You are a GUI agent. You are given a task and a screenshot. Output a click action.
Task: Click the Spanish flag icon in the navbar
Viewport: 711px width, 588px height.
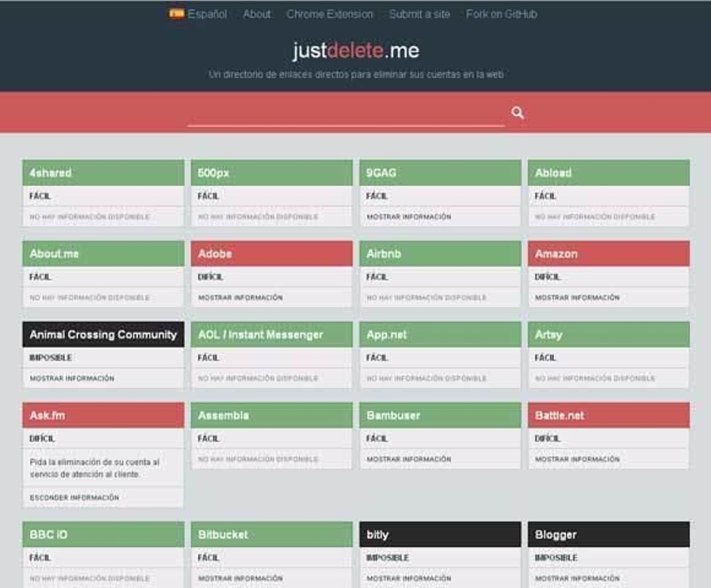pos(176,13)
